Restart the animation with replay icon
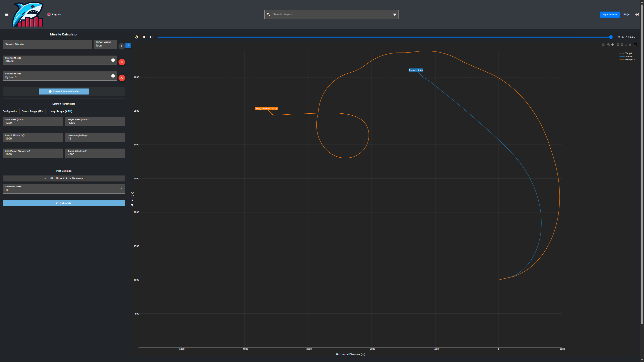The width and height of the screenshot is (644, 362). pos(136,37)
